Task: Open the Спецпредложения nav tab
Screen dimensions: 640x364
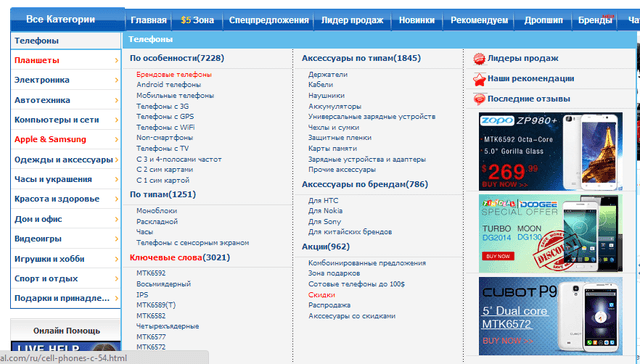Action: tap(269, 20)
